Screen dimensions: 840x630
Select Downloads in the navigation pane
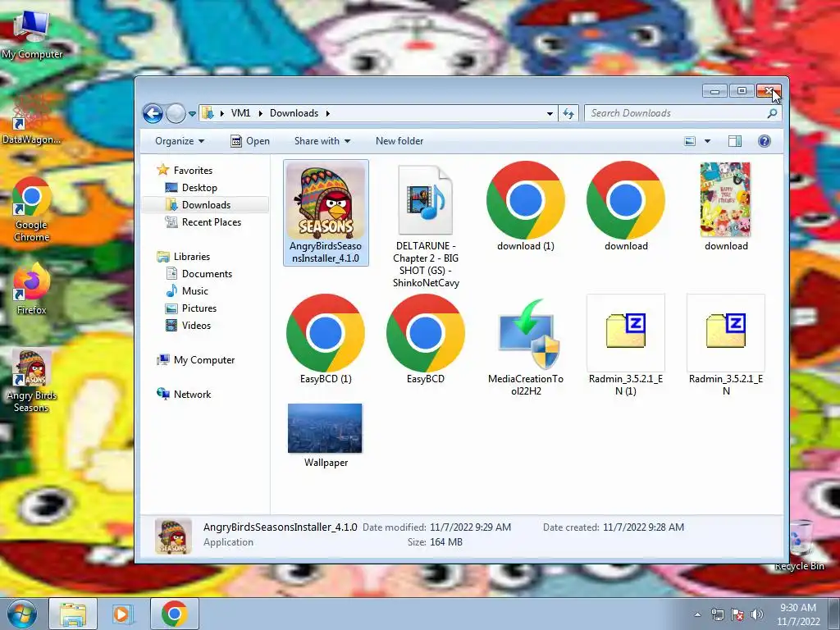point(206,204)
